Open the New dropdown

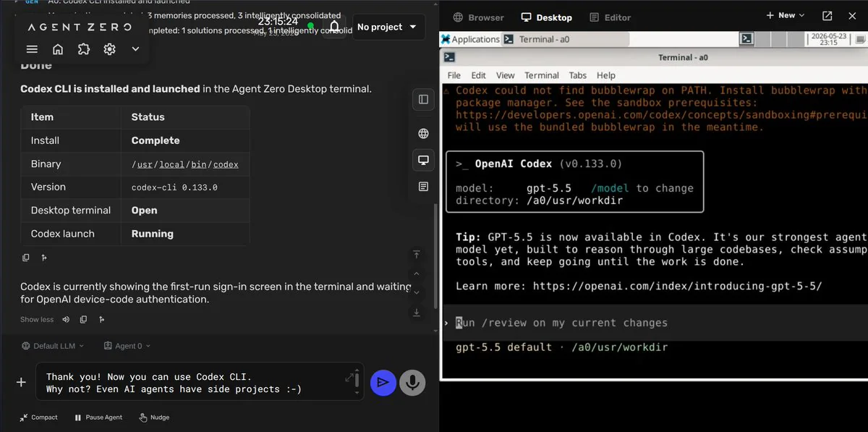(785, 15)
